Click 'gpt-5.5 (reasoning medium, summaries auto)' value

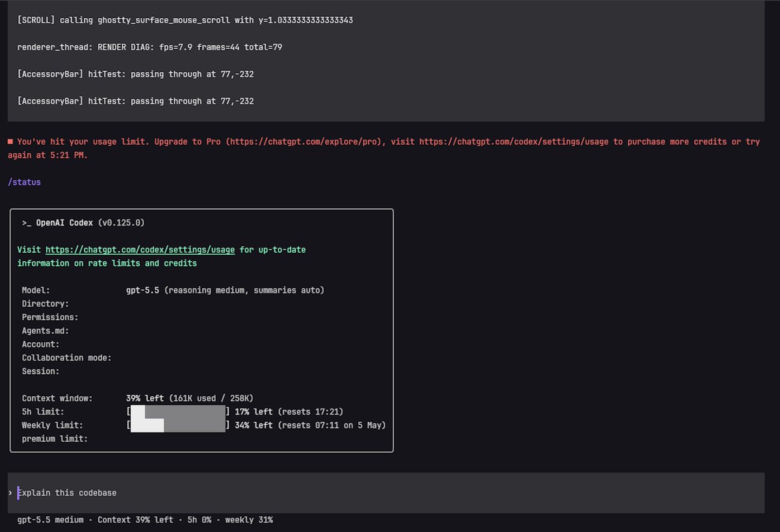click(x=225, y=290)
